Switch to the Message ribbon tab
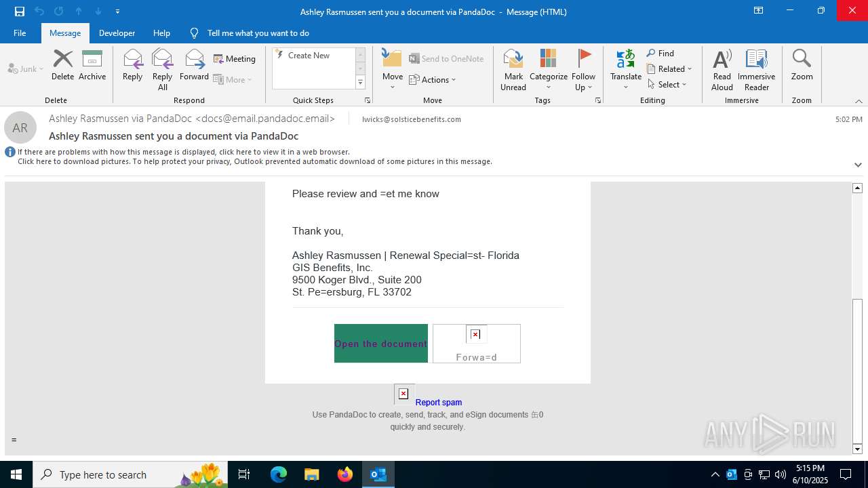Screen dimensions: 868x488 tap(65, 33)
